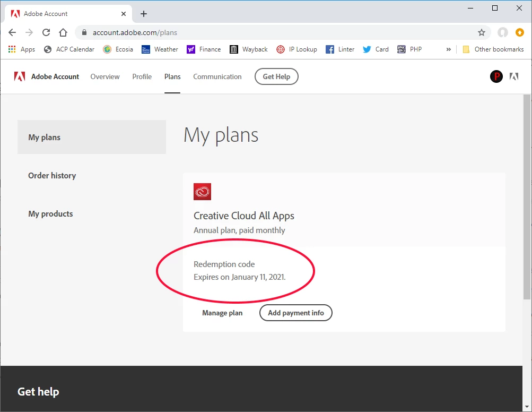532x412 pixels.
Task: Click the Adobe Account title link
Action: (55, 77)
